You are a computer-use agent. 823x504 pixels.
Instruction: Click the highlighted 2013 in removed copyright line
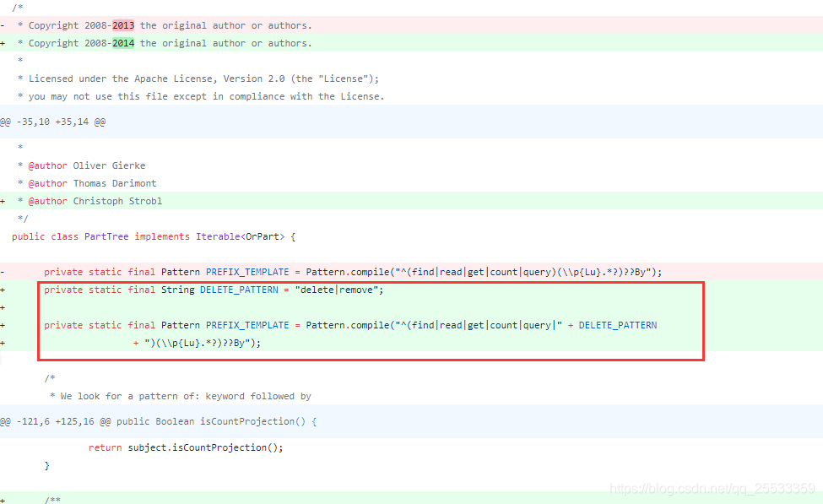pos(122,25)
